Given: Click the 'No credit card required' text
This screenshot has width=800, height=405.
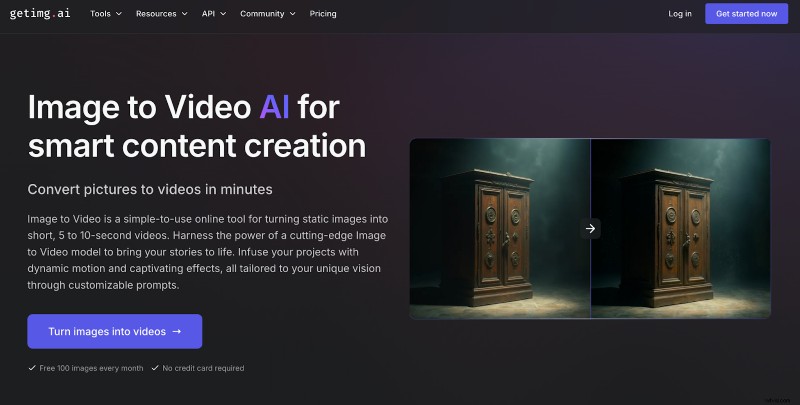Looking at the screenshot, I should pos(203,368).
